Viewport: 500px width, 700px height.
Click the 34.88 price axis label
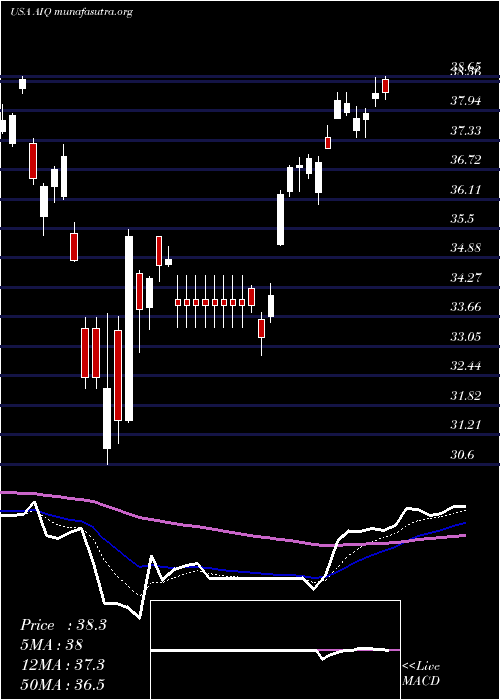pos(466,248)
